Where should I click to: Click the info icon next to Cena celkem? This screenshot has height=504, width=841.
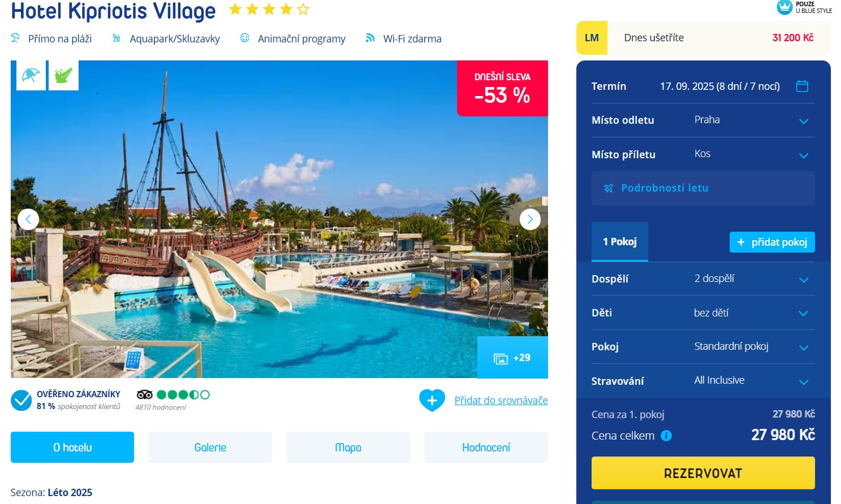click(666, 436)
